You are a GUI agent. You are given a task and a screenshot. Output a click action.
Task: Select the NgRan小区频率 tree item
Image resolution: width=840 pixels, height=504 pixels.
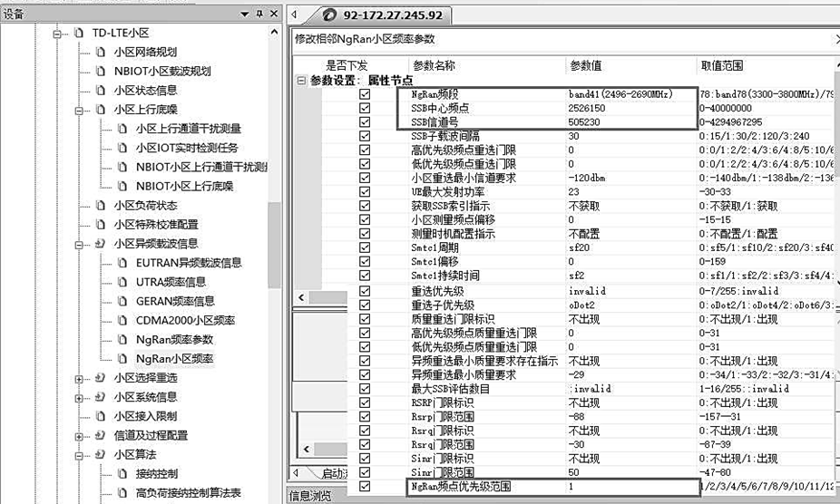(174, 359)
